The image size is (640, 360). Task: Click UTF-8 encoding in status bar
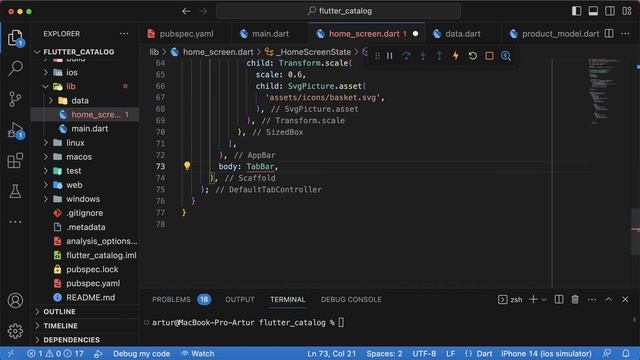coord(424,353)
